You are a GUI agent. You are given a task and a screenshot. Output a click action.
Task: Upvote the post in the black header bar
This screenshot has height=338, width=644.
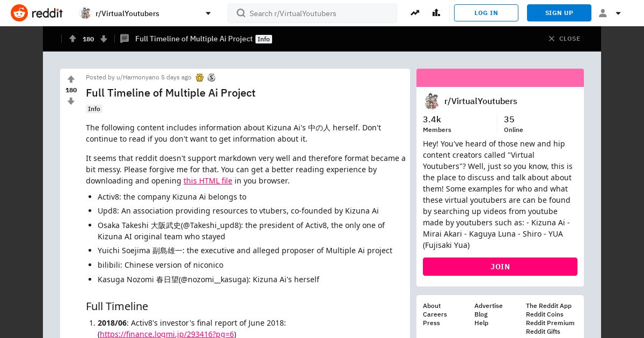72,39
